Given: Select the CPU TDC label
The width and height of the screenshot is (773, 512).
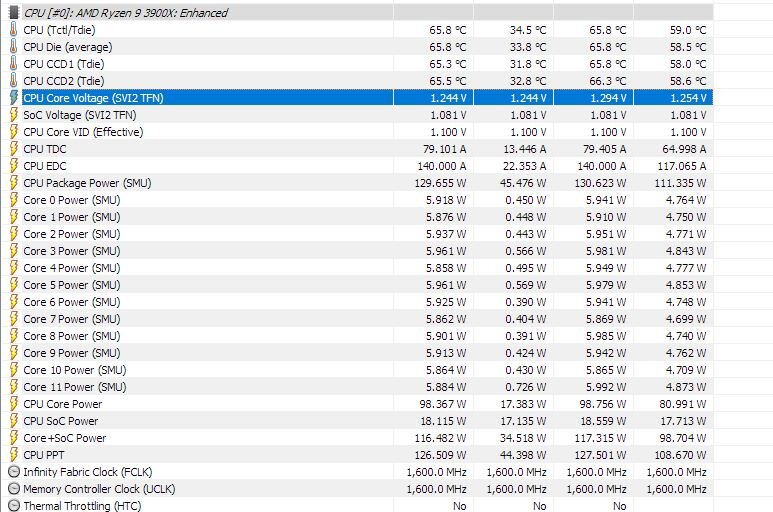Looking at the screenshot, I should pyautogui.click(x=44, y=149).
